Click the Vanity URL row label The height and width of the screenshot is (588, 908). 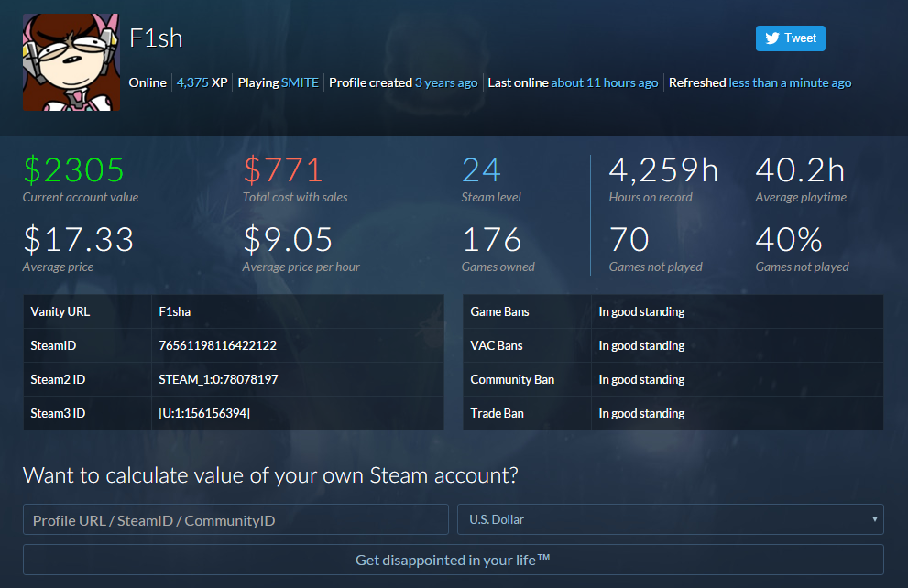[60, 312]
